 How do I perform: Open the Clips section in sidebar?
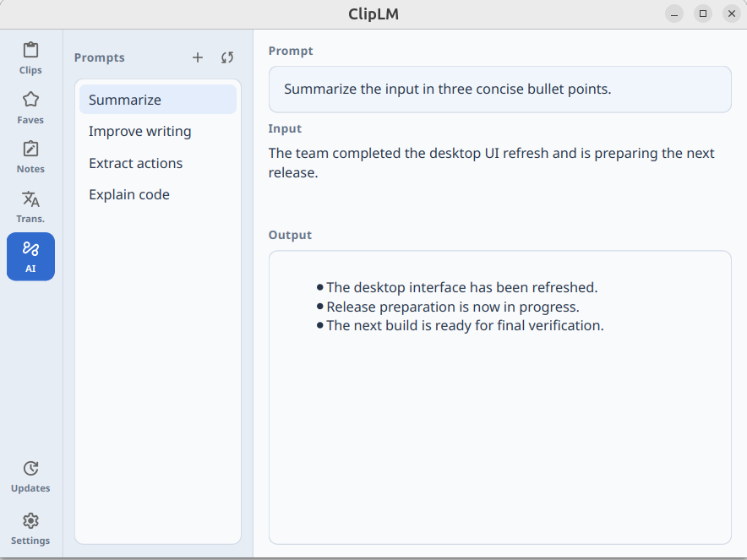(x=30, y=58)
